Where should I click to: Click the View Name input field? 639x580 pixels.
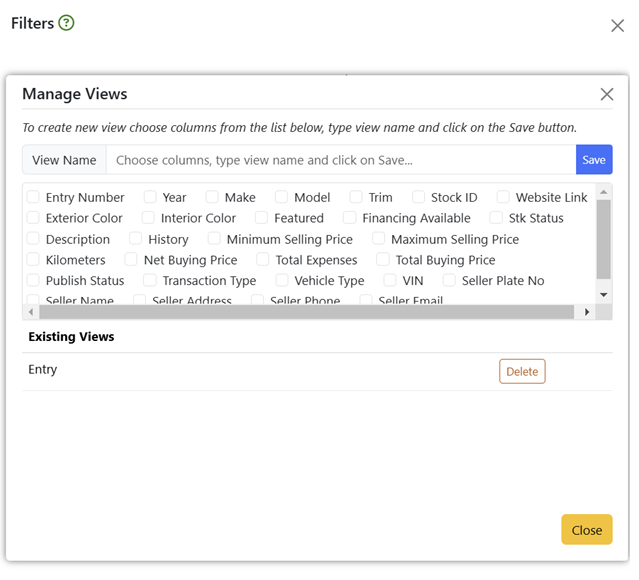point(340,160)
